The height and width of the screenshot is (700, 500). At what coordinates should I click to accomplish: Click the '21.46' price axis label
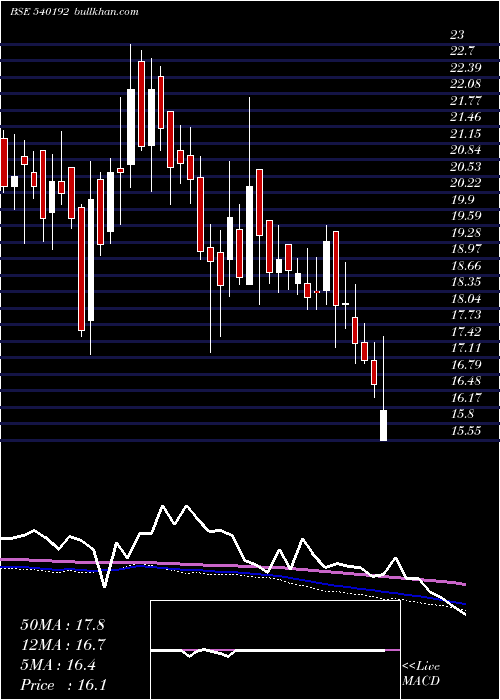point(466,117)
